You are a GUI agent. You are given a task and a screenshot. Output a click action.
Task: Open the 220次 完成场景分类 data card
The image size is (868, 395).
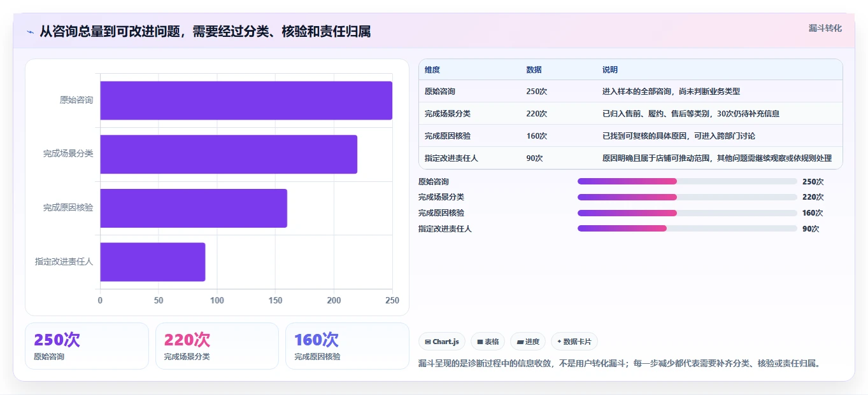[217, 346]
